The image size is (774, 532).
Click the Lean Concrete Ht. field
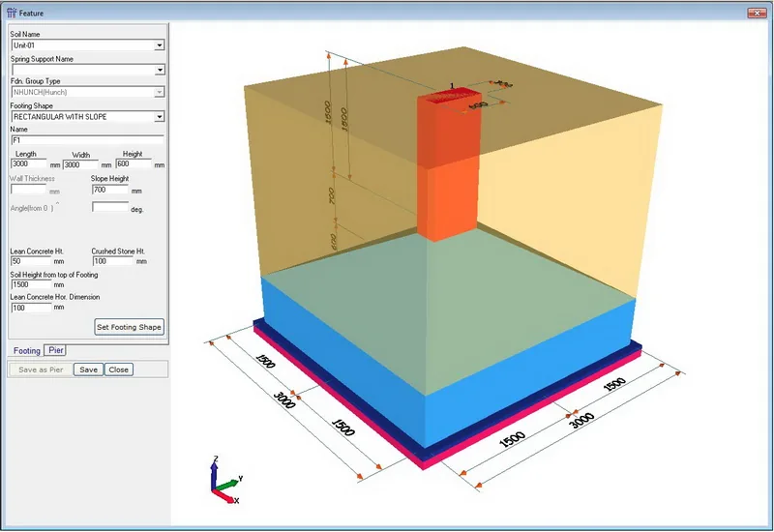pyautogui.click(x=31, y=261)
